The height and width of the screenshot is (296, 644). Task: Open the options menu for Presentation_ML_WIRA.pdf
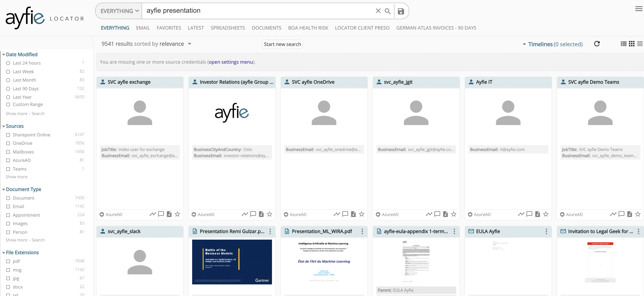click(x=362, y=231)
